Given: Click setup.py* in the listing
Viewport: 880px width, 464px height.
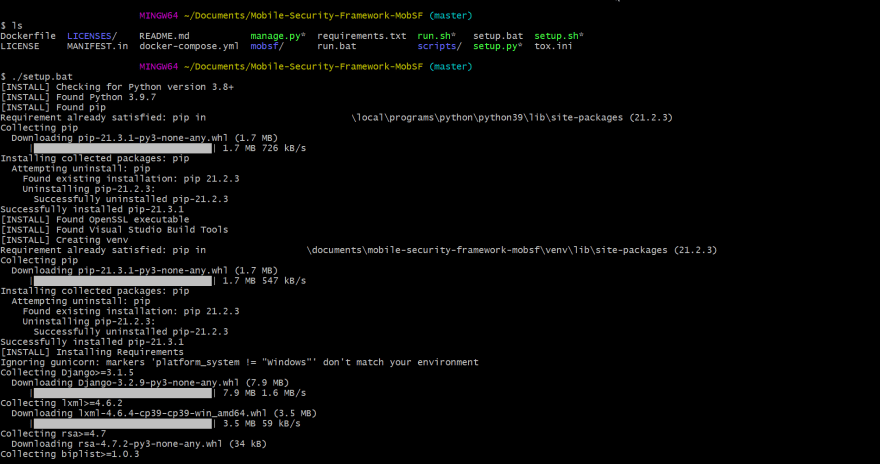Looking at the screenshot, I should 498,46.
